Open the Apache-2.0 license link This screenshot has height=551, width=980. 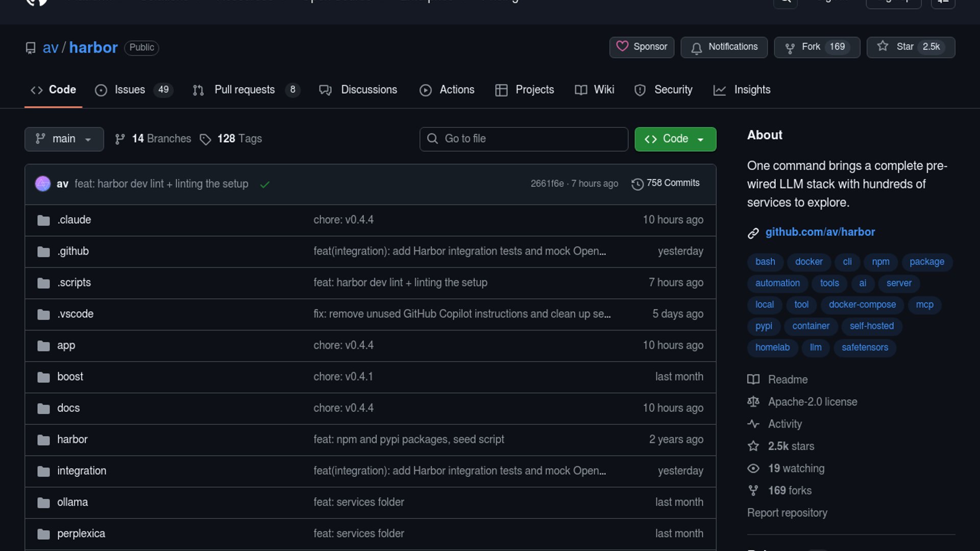(812, 402)
